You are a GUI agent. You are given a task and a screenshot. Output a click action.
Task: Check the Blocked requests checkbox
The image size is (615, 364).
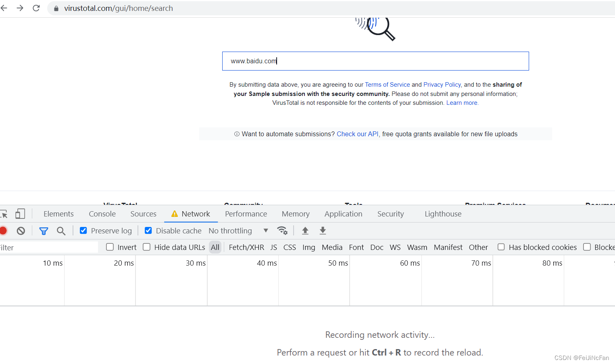(587, 247)
